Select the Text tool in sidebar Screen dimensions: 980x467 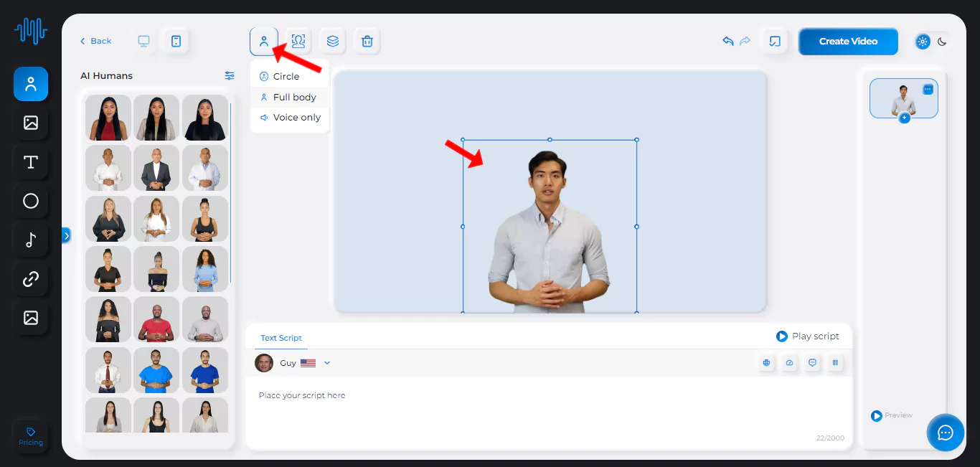pos(31,162)
